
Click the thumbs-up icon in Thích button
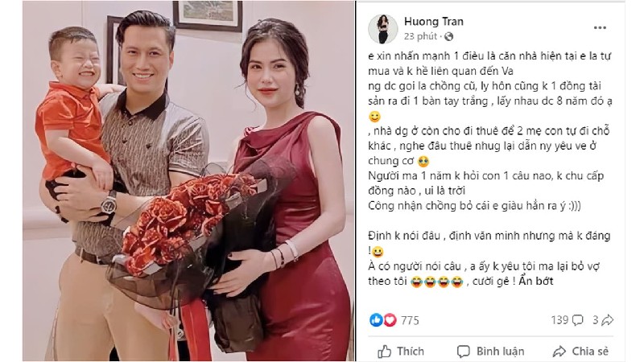pos(385,352)
